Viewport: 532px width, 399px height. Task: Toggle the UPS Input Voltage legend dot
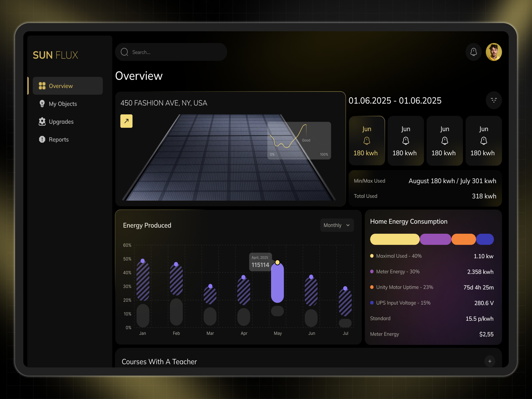[372, 303]
